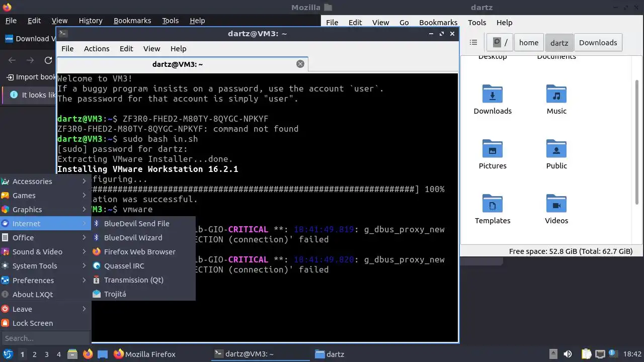Open the volume control tray icon
The height and width of the screenshot is (362, 644).
[568, 354]
